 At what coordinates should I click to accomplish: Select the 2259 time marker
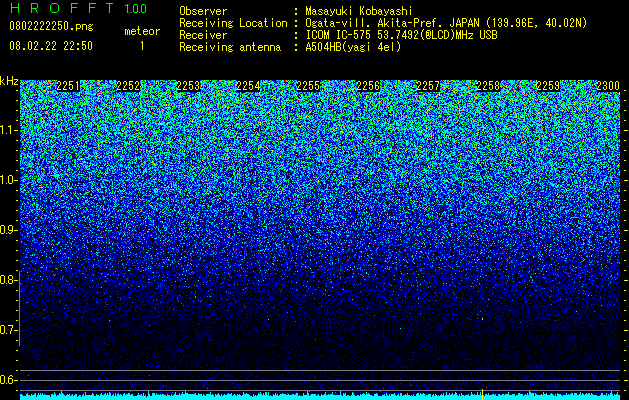[548, 86]
